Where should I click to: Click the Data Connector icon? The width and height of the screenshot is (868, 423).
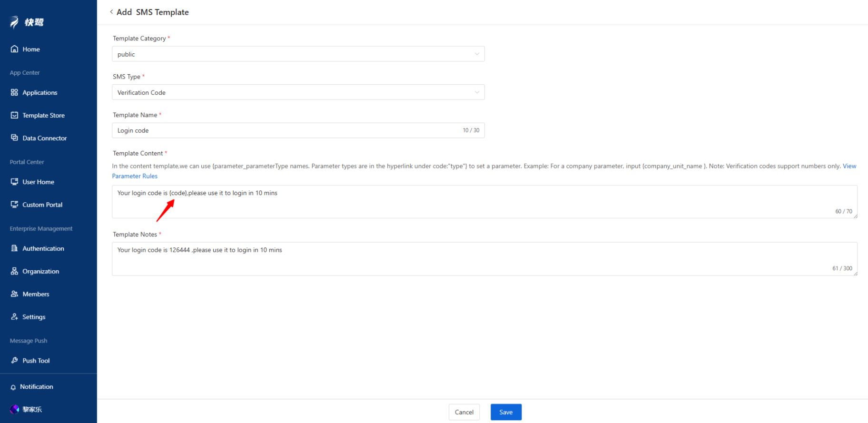14,138
